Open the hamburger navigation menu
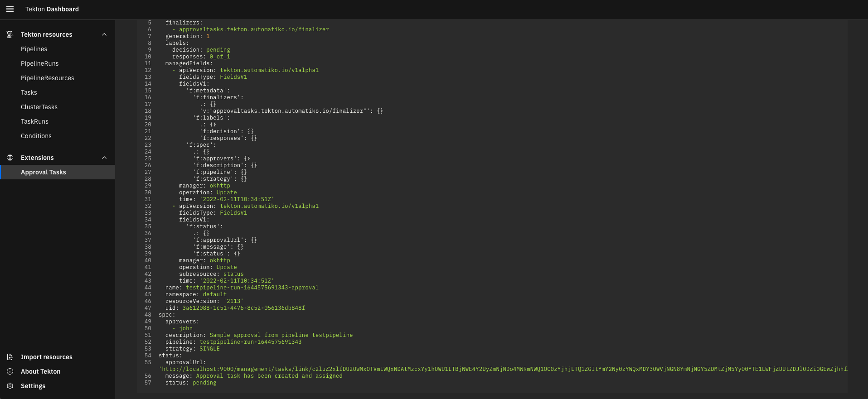Viewport: 868px width, 399px height. (x=10, y=9)
